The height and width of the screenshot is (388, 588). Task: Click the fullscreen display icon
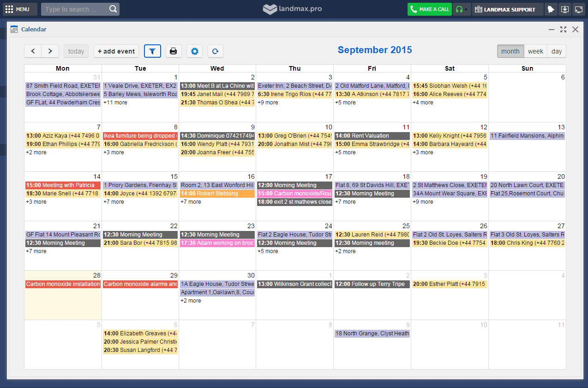pos(578,9)
